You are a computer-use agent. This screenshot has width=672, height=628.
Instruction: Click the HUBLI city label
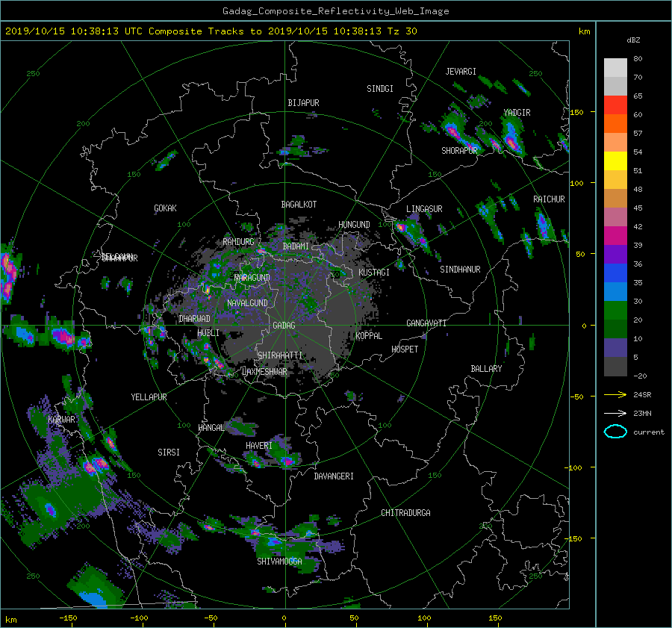click(x=208, y=333)
